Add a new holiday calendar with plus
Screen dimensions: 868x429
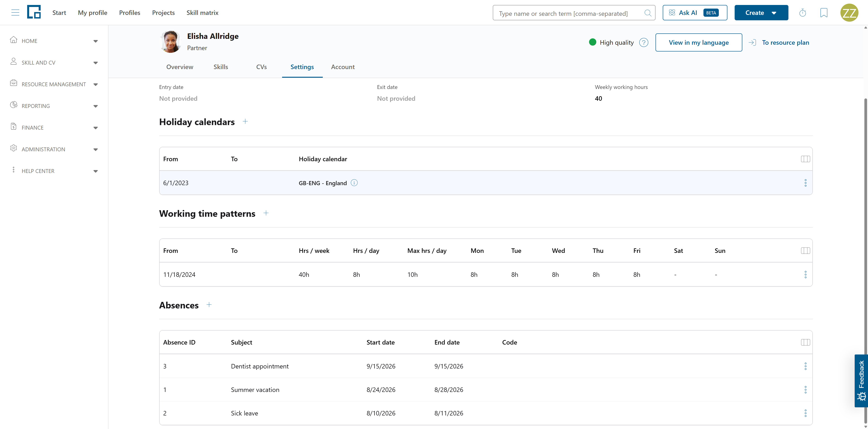click(x=245, y=121)
